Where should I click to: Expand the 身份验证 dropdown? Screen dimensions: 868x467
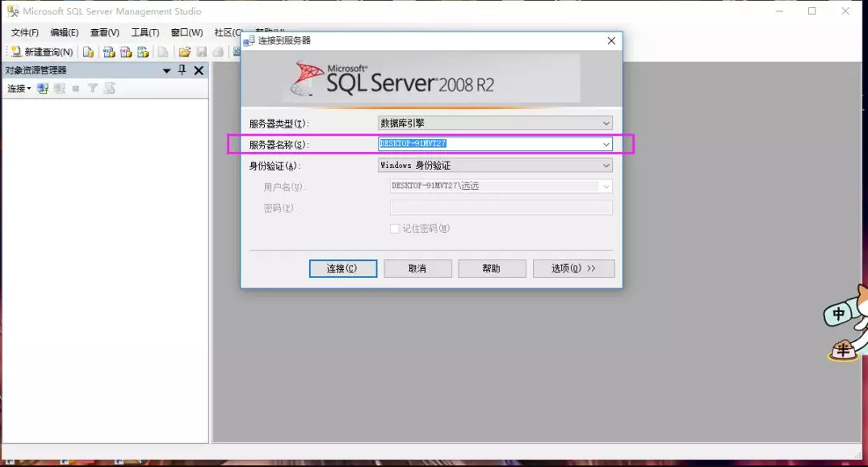606,165
